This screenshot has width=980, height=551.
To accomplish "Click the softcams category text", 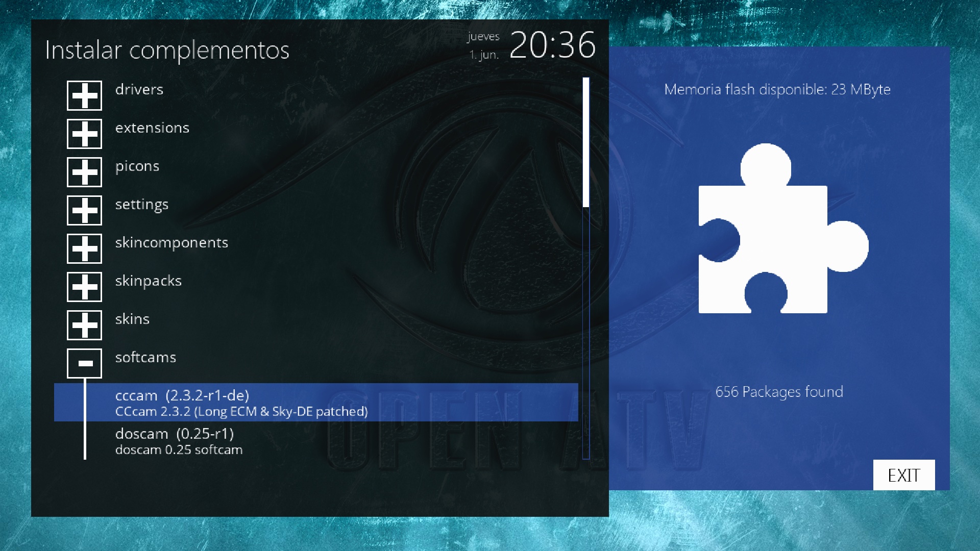I will (x=145, y=358).
